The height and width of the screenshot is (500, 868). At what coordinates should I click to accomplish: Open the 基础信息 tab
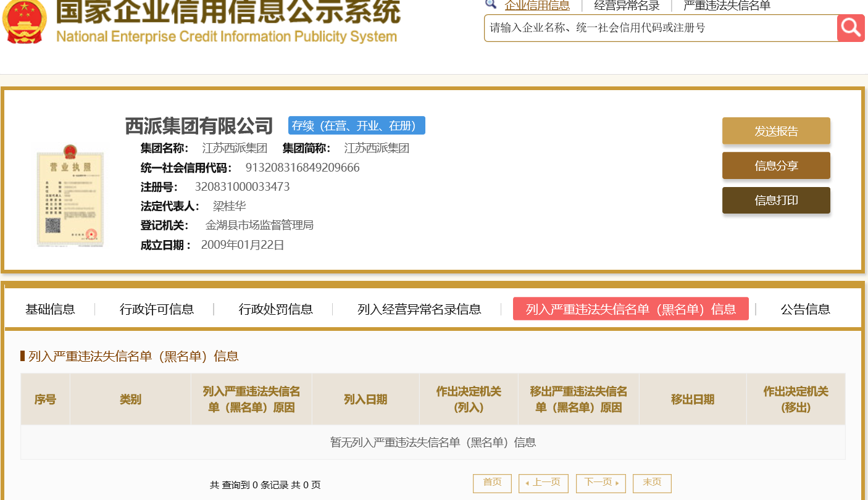click(x=50, y=309)
